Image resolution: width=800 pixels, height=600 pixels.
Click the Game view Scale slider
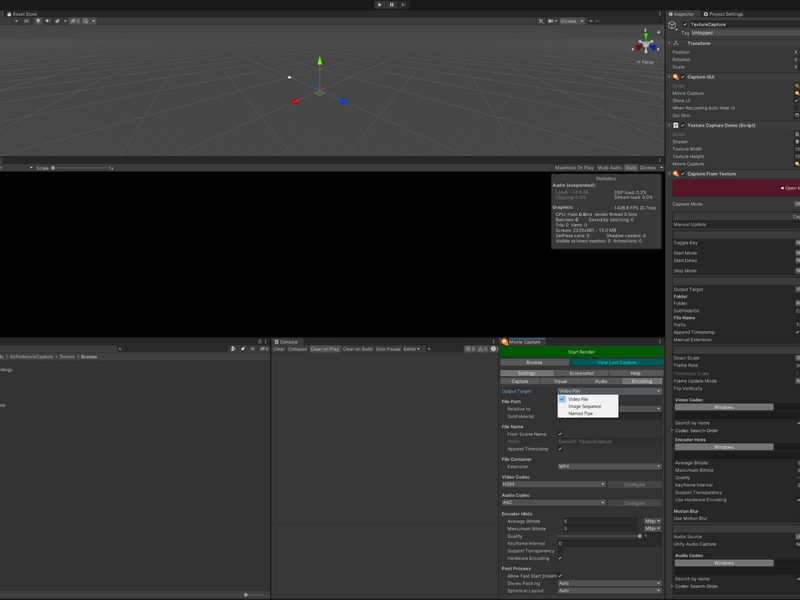[x=79, y=168]
